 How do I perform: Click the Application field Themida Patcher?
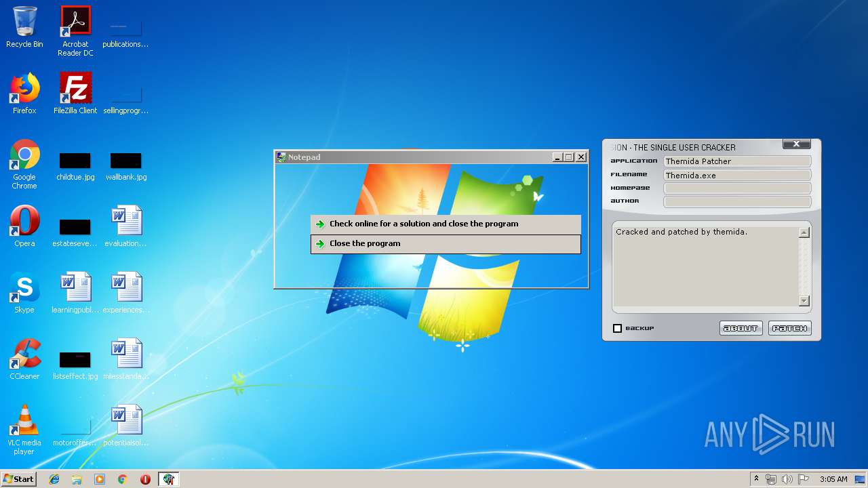pyautogui.click(x=737, y=161)
